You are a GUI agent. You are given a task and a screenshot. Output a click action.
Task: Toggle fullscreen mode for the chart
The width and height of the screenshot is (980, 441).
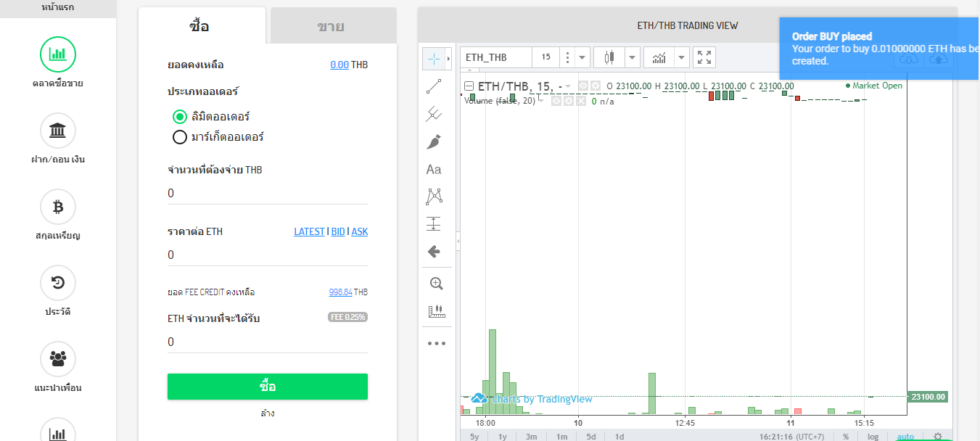(x=704, y=57)
